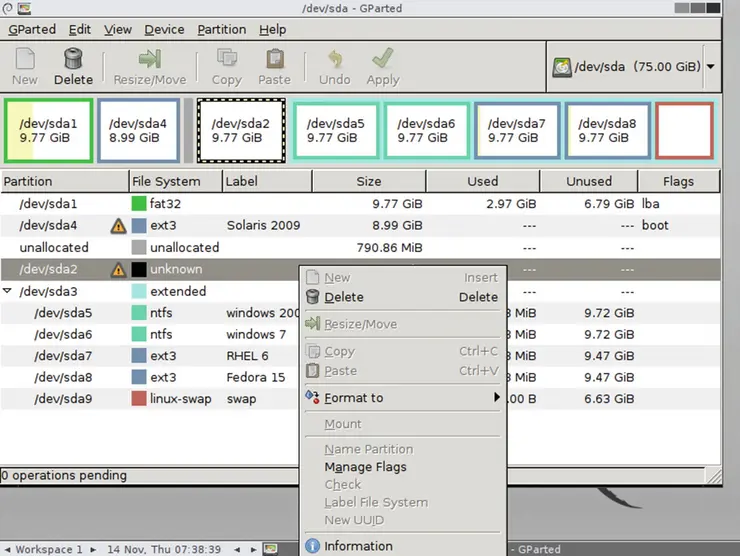Choose Manage Flags from context menu
Screen dimensions: 740x556
point(365,467)
